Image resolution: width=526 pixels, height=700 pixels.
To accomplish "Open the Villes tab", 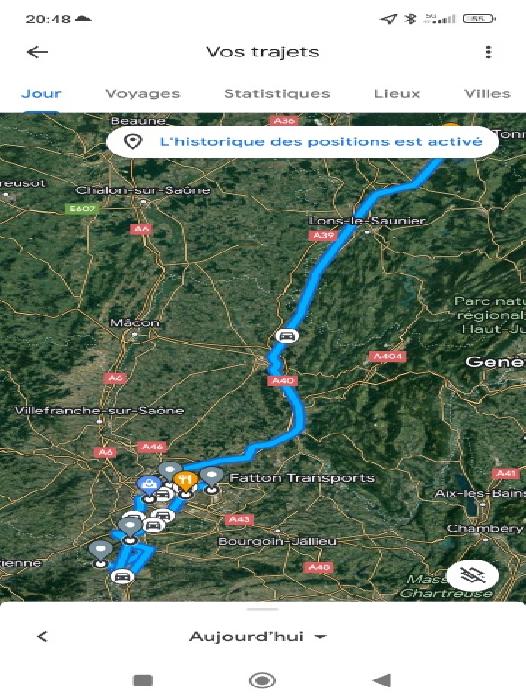I will [x=487, y=94].
